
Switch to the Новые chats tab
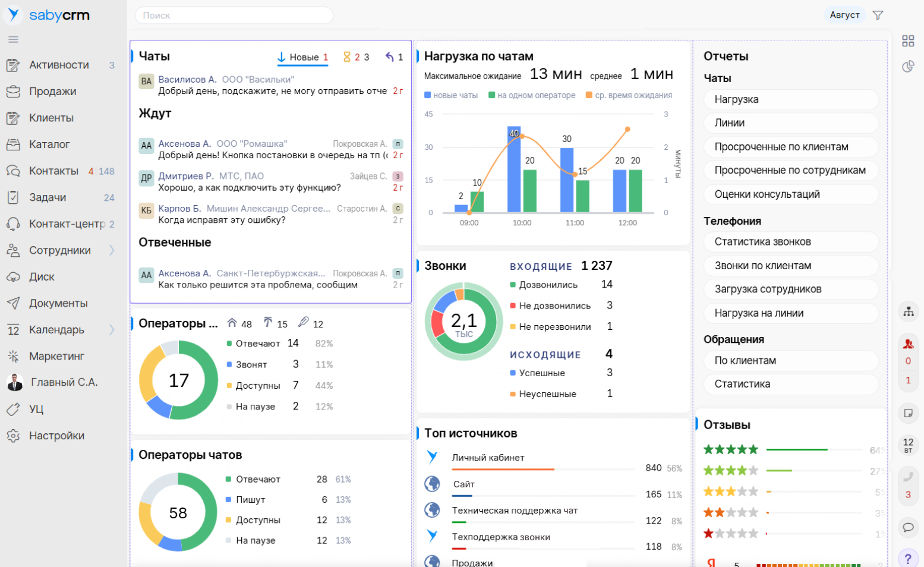tap(303, 57)
